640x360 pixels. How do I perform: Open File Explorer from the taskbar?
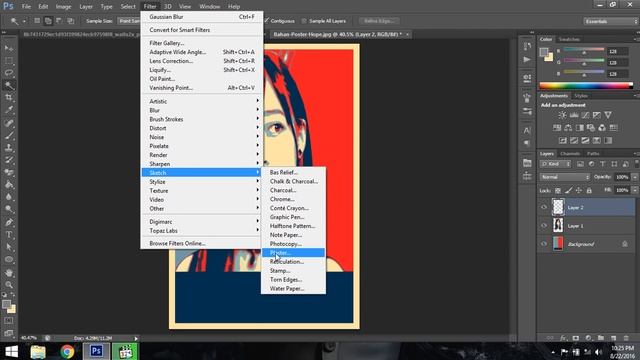pyautogui.click(x=38, y=351)
